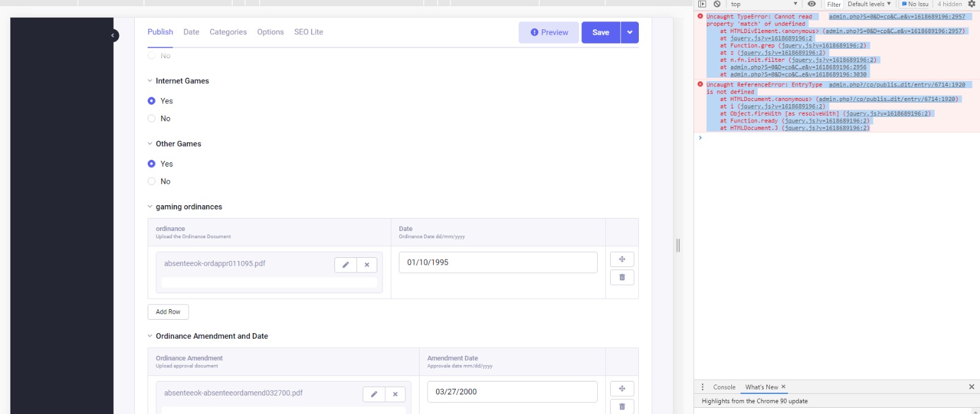
Task: Open the SEO Lite tab
Action: tap(308, 32)
